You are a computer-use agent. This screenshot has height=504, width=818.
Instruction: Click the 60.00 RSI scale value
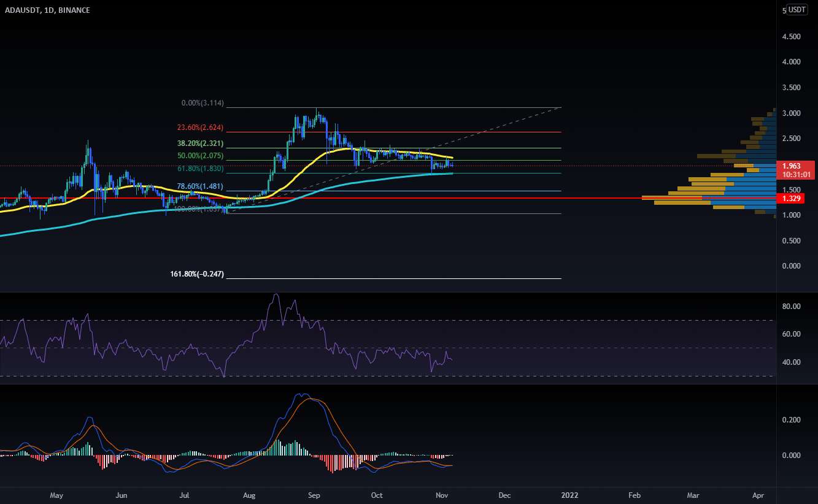point(792,334)
